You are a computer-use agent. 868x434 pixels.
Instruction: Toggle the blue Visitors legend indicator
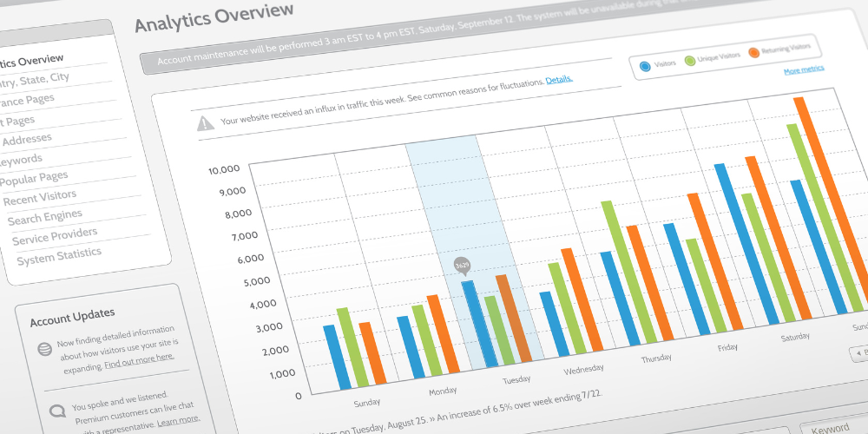point(645,65)
